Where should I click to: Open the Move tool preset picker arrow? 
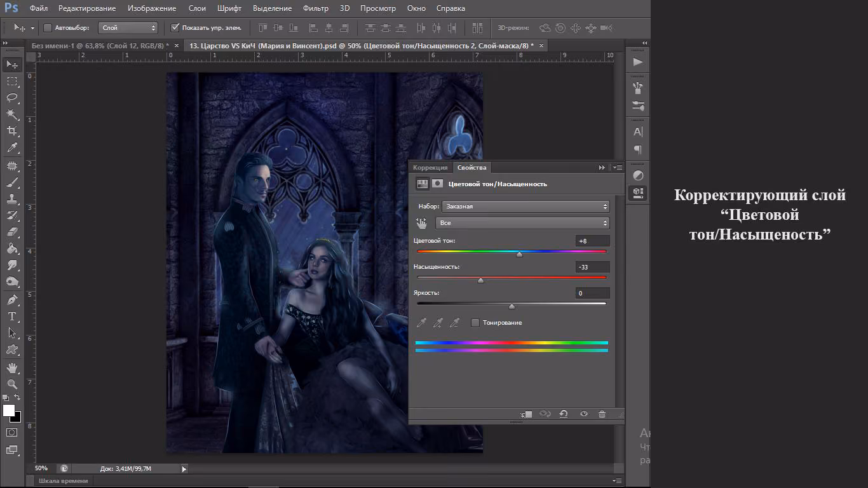pos(33,28)
